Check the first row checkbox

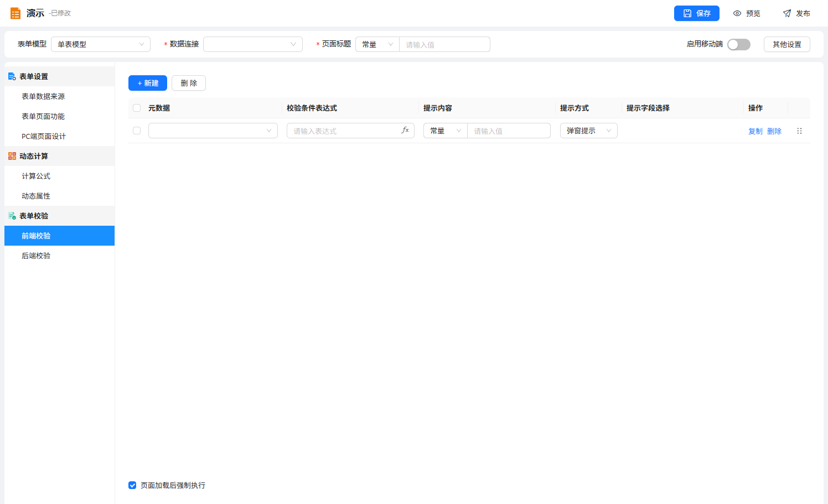point(137,131)
